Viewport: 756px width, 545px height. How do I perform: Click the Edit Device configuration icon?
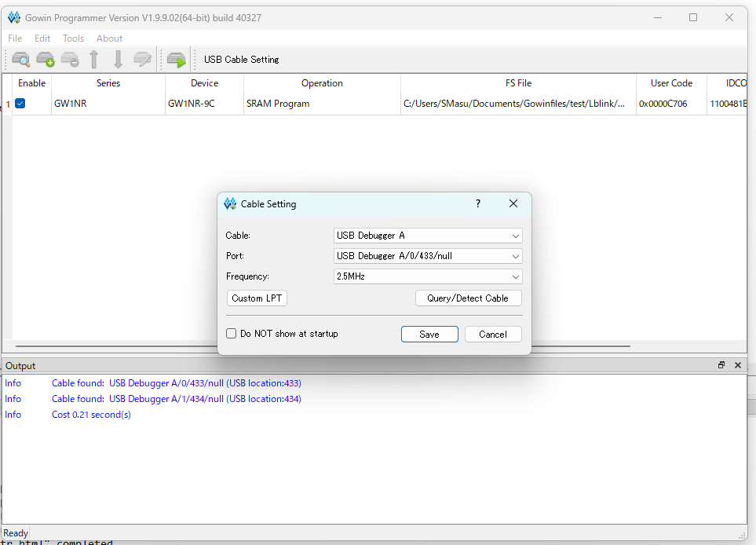point(142,60)
